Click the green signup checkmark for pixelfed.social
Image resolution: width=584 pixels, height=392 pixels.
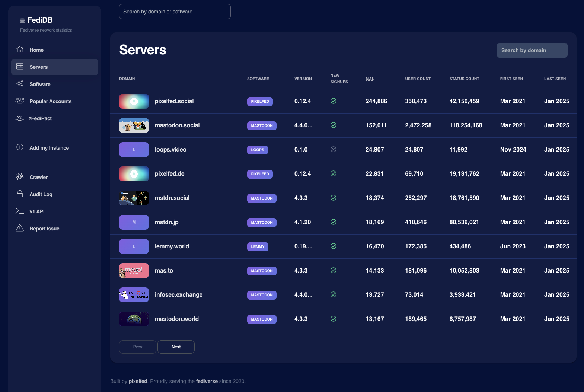pos(334,101)
